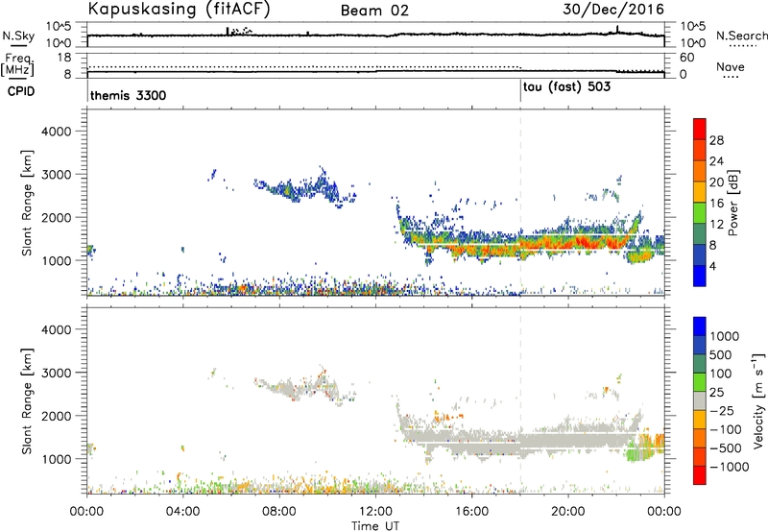This screenshot has width=768, height=532.
Task: Click the 'Power [dB]' colorbar label
Action: [732, 203]
